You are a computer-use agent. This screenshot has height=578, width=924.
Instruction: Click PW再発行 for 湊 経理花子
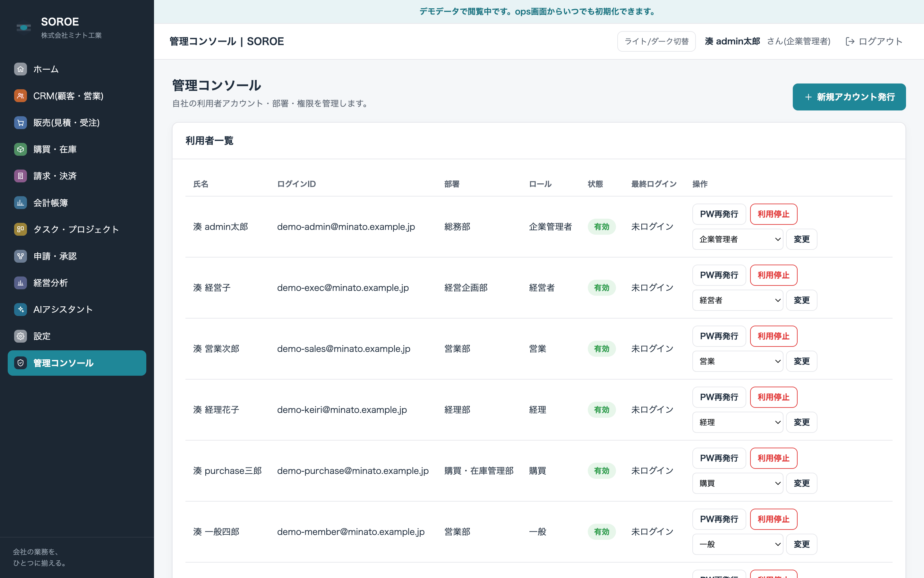(x=719, y=397)
